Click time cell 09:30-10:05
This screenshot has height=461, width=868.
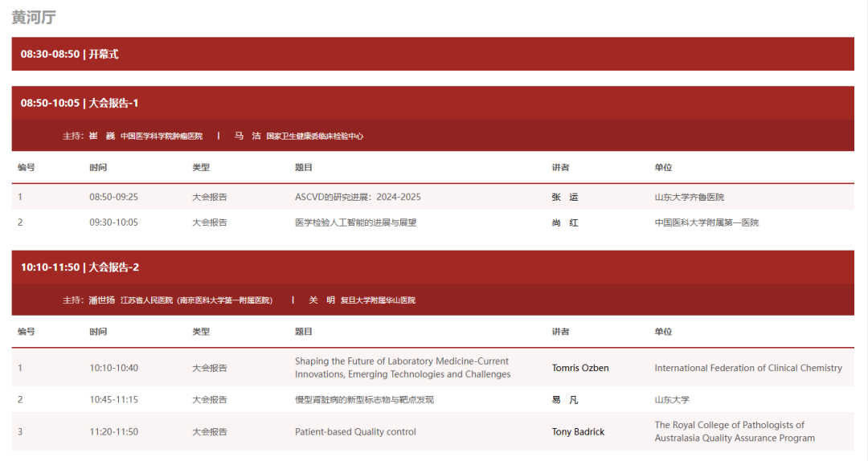click(x=113, y=222)
